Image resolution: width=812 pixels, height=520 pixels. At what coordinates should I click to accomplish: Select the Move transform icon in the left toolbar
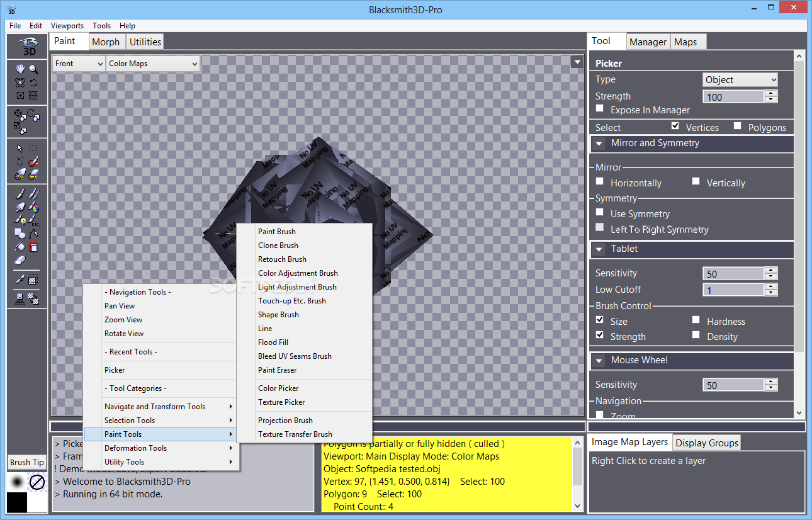coord(19,115)
